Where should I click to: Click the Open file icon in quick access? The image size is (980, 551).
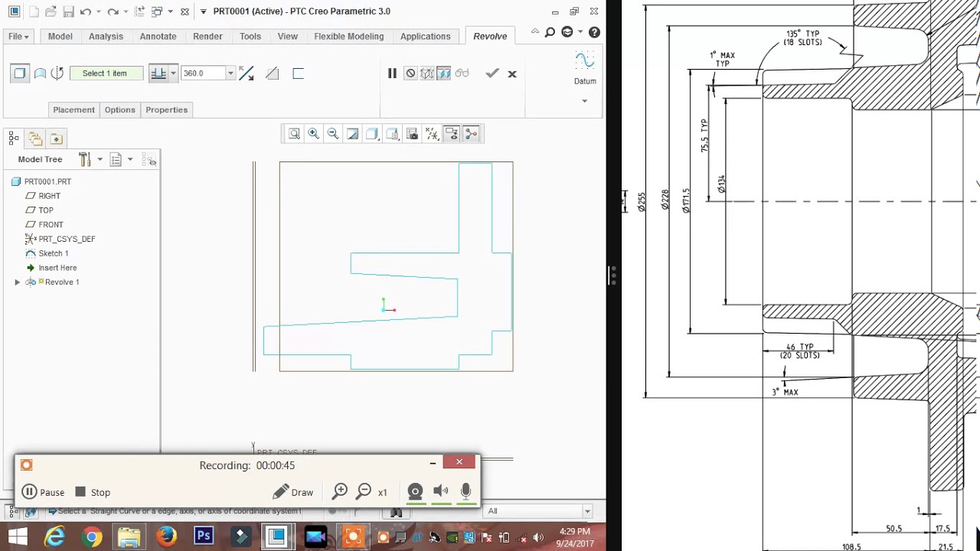coord(51,11)
